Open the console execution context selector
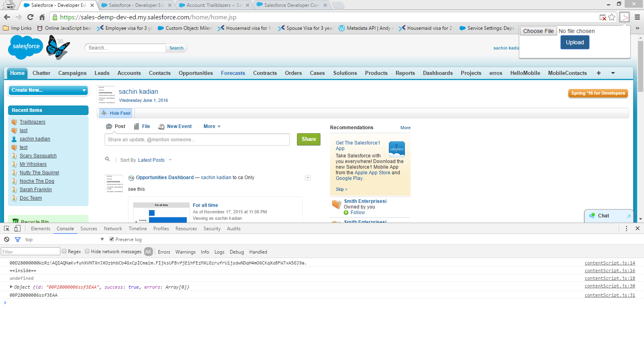The height and width of the screenshot is (345, 644). pyautogui.click(x=64, y=240)
